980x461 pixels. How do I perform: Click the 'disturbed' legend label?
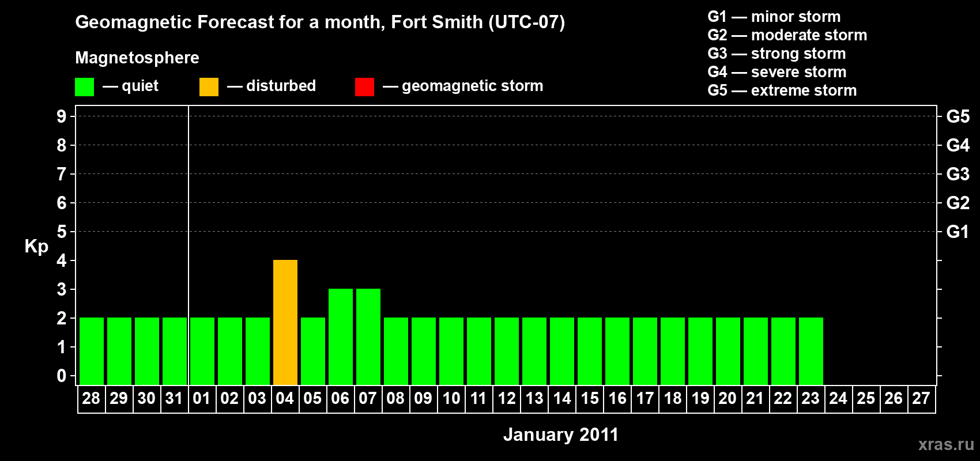[281, 86]
